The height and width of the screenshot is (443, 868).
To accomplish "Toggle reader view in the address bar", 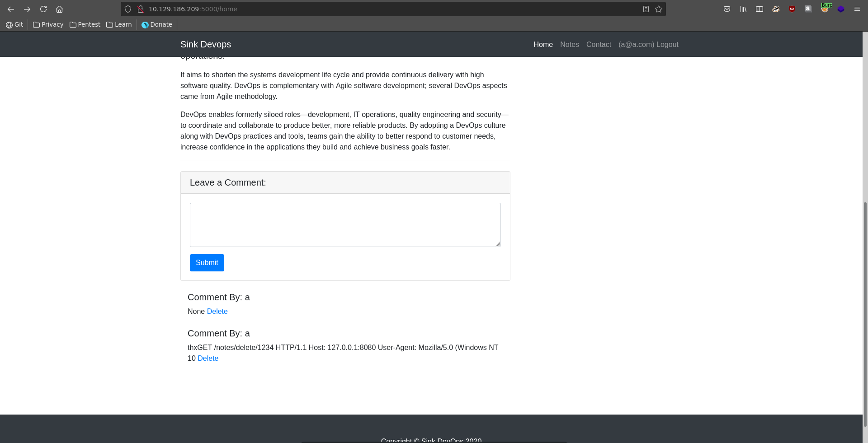I will pos(646,9).
